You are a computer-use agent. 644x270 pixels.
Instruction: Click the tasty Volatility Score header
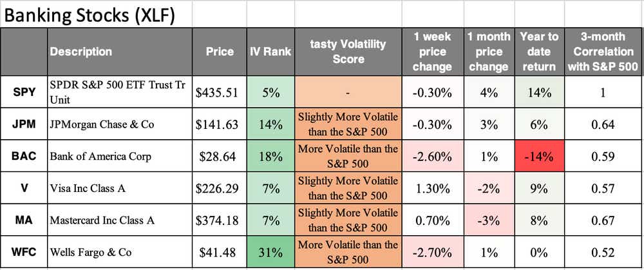(x=348, y=52)
